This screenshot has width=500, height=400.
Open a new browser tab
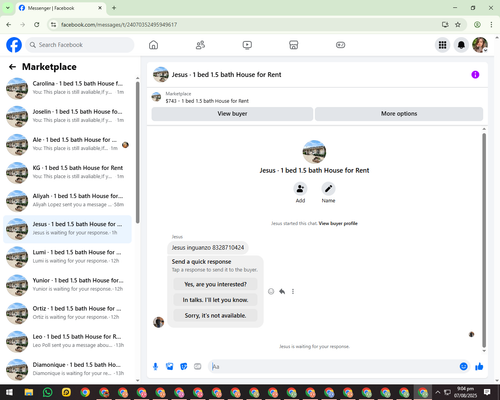coord(114,8)
